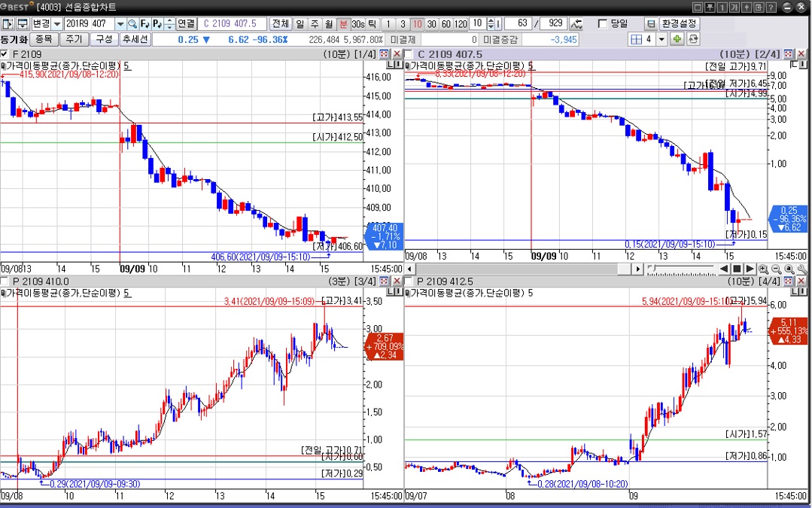The height and width of the screenshot is (508, 812).
Task: Click the F futures selector icon
Action: pos(145,24)
